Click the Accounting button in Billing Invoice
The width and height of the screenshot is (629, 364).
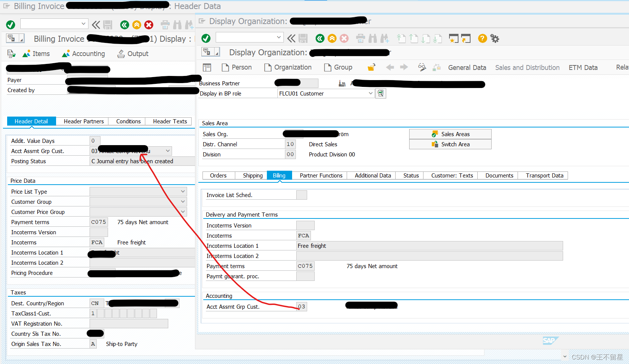(83, 54)
